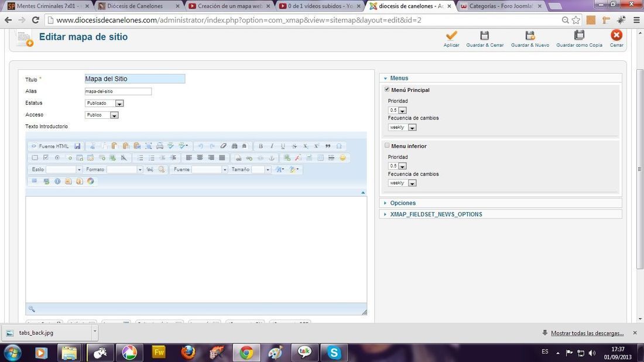Click the red Cerrar icon
The height and width of the screenshot is (362, 644).
[616, 35]
